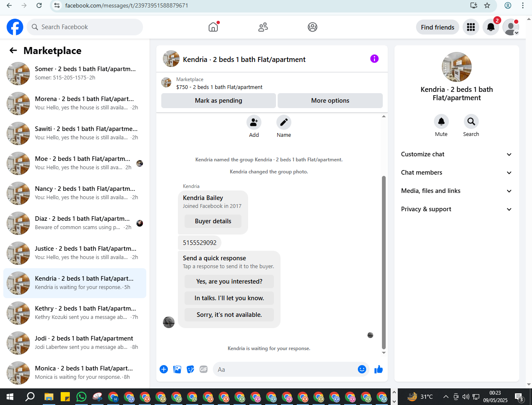Open the Groups icon in top navigation

(313, 27)
